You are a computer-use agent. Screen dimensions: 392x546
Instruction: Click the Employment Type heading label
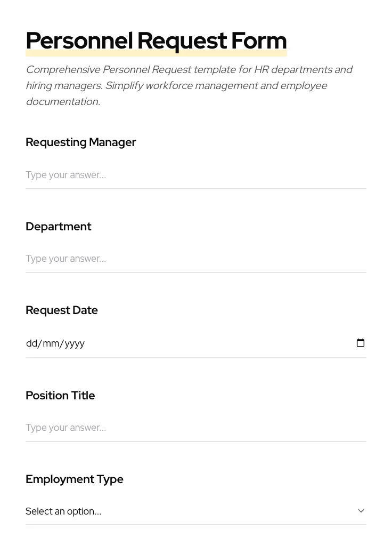75,479
